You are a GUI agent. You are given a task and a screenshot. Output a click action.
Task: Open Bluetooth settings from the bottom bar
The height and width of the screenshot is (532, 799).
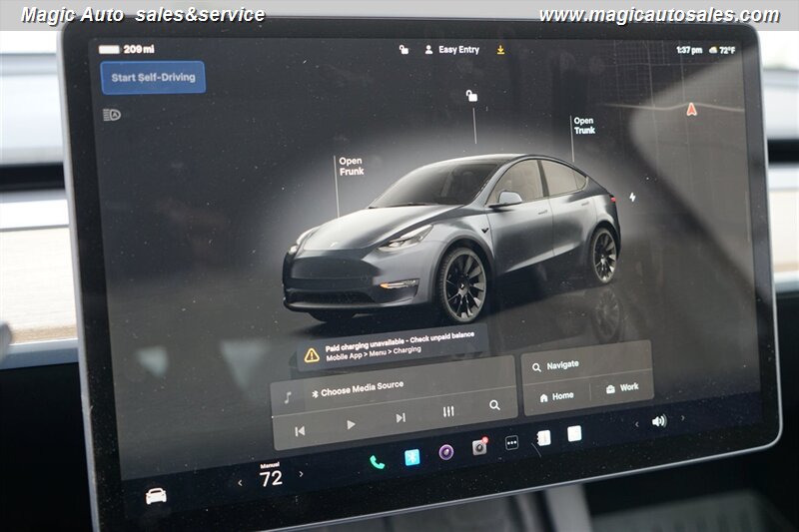411,457
